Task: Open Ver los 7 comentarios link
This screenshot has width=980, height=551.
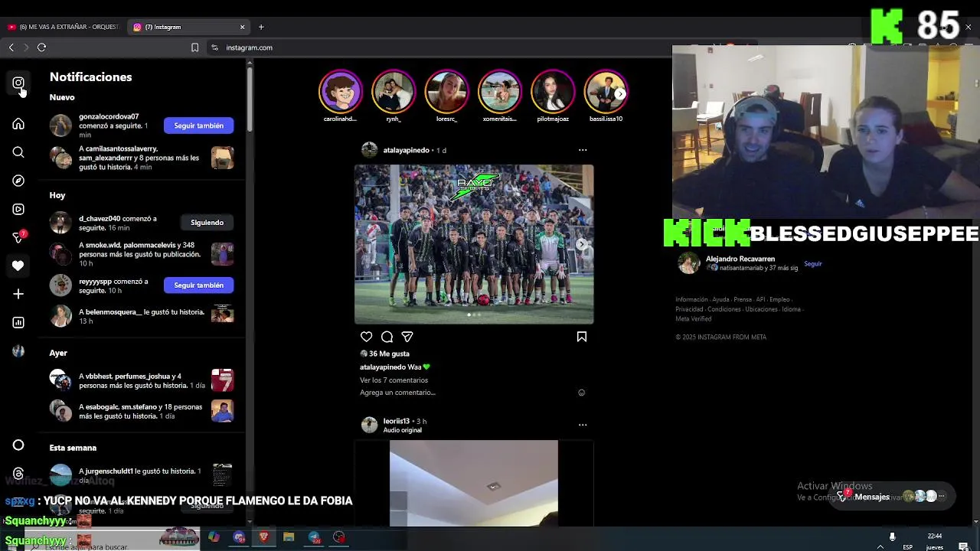Action: pos(394,380)
